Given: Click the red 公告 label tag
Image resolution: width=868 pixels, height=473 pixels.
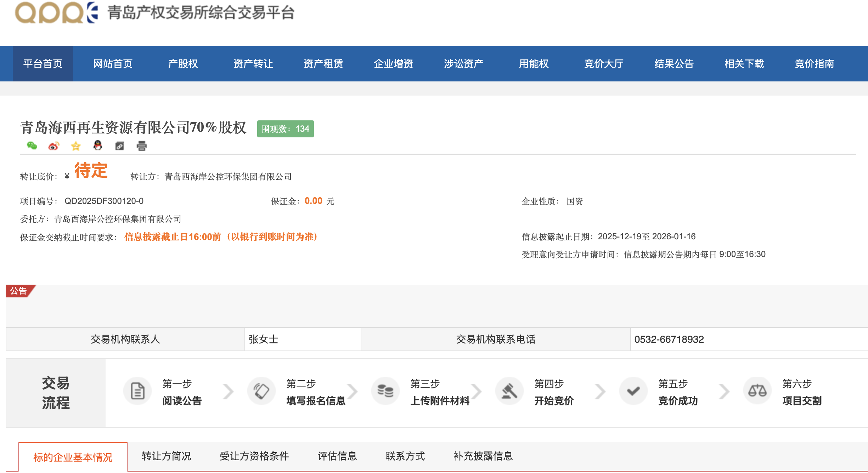Looking at the screenshot, I should tap(18, 291).
